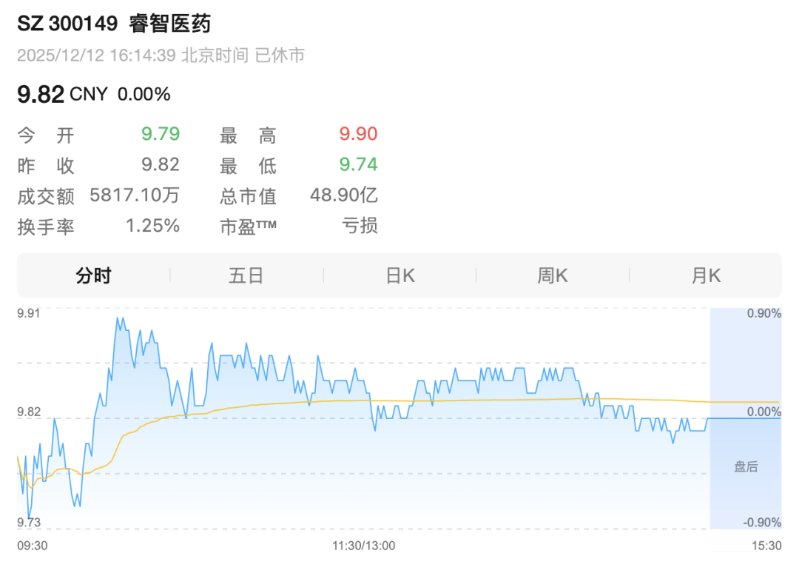Click the 今开 opening price 9.79
799x570 pixels.
(x=160, y=135)
